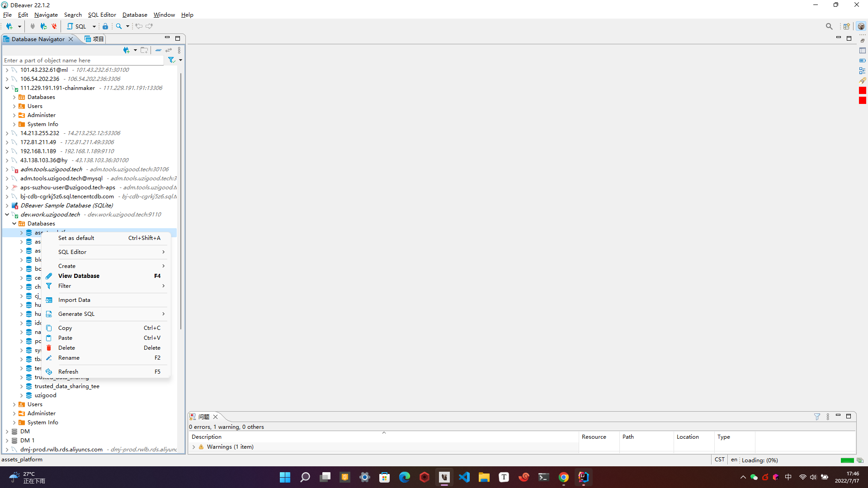Click the red Disconnect plug icon
Screen dimensions: 868x488
click(x=54, y=26)
